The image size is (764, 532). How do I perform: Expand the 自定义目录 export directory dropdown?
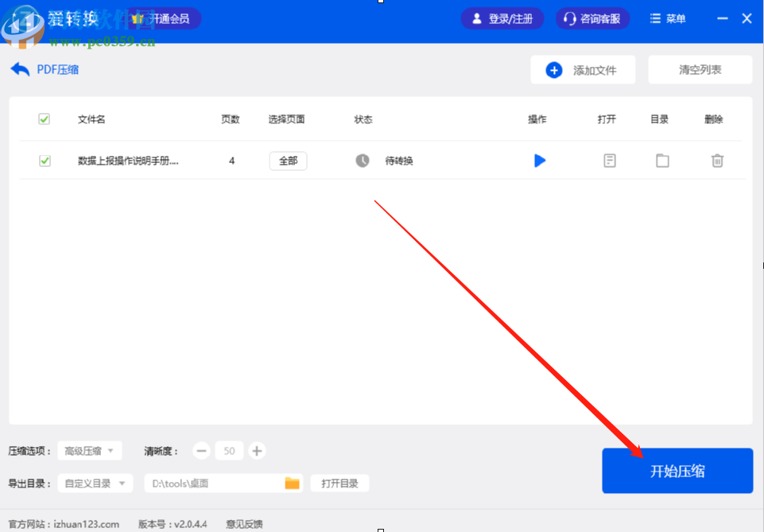tap(95, 483)
